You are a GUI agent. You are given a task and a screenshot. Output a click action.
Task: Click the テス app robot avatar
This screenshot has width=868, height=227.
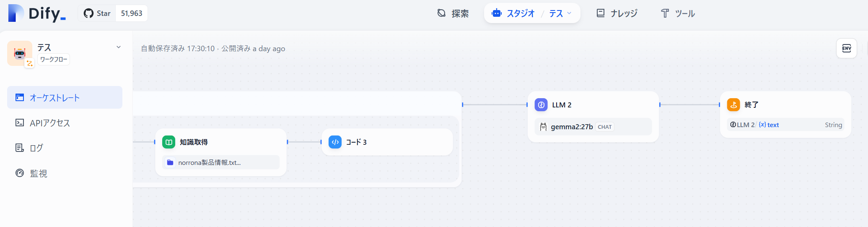[20, 53]
